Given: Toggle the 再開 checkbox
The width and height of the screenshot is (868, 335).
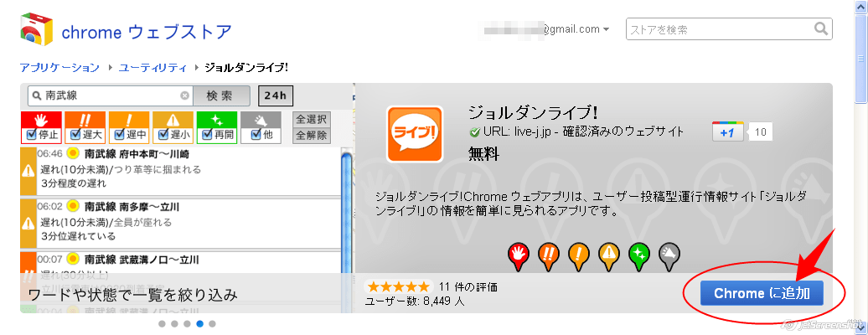Looking at the screenshot, I should 208,135.
